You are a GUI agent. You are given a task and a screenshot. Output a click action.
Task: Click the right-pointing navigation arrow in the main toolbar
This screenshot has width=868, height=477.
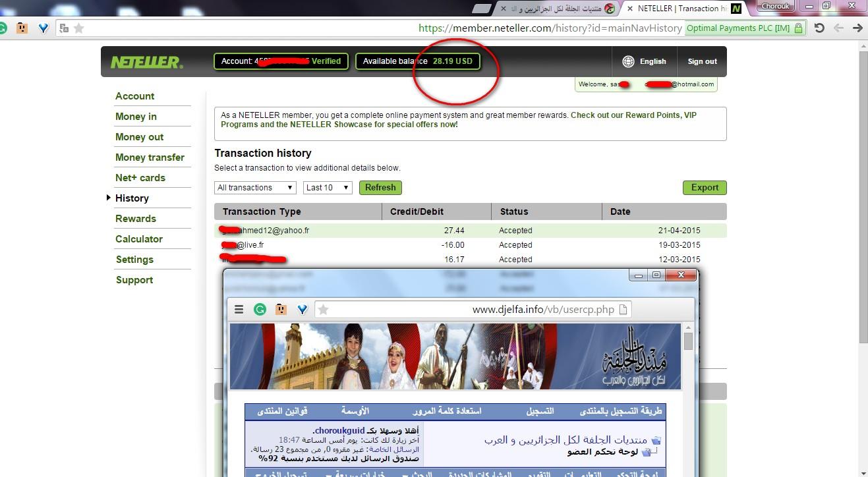click(x=857, y=28)
